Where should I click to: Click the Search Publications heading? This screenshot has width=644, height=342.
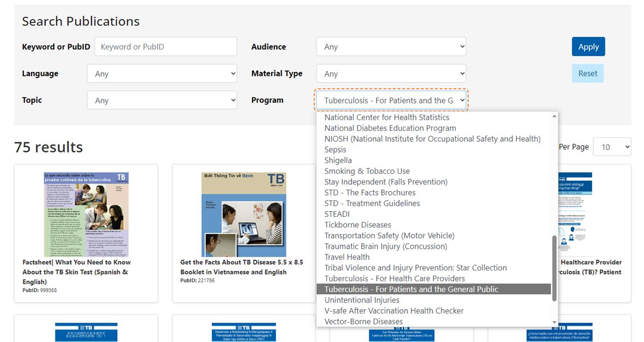[x=81, y=21]
